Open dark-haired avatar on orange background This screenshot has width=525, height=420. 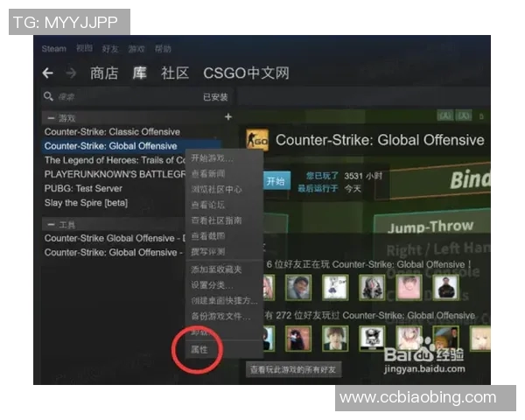coord(298,339)
